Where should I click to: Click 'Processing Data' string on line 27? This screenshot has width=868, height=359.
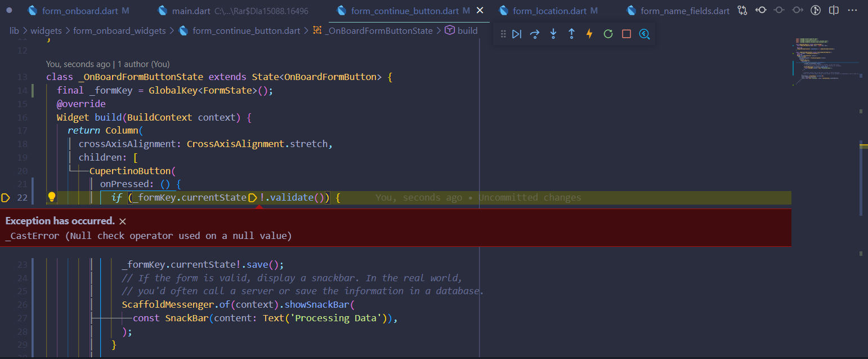click(x=338, y=318)
